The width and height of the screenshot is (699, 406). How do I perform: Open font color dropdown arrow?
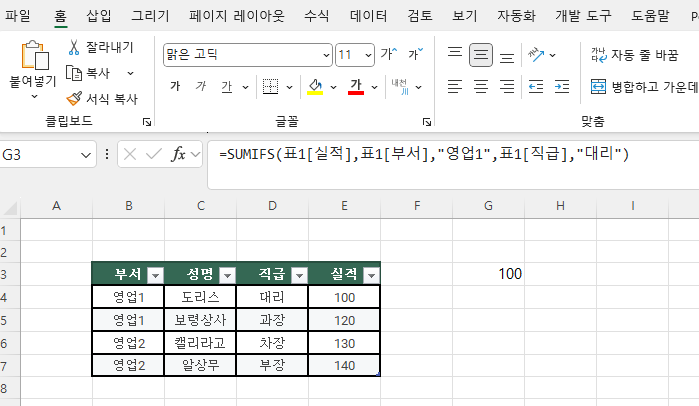click(374, 87)
